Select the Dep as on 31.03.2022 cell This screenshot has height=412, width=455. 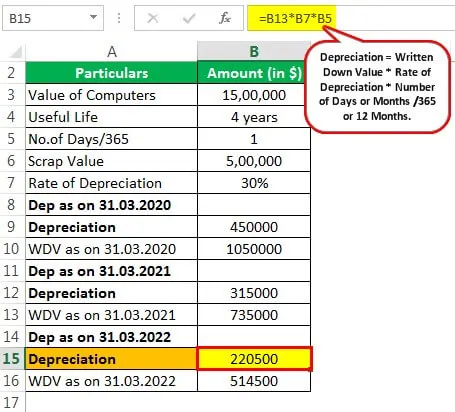pos(111,337)
